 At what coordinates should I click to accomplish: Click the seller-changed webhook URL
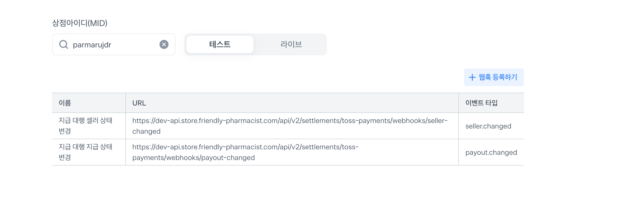pyautogui.click(x=290, y=126)
